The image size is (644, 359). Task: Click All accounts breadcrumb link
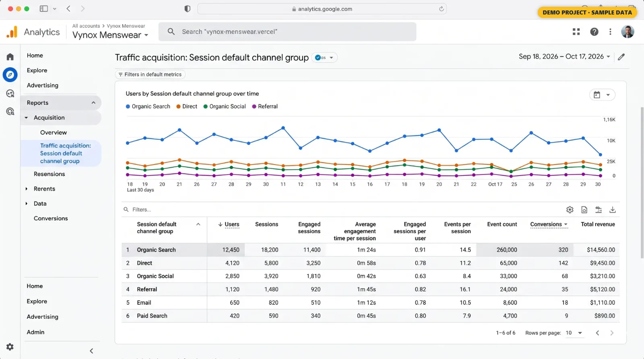pos(86,26)
